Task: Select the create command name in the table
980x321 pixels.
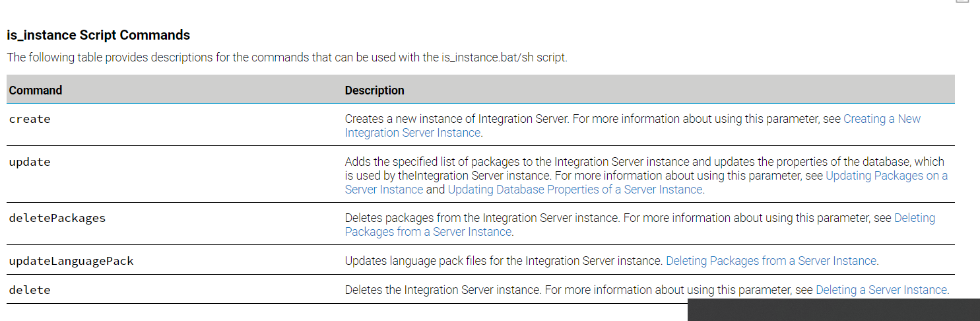Action: tap(30, 120)
